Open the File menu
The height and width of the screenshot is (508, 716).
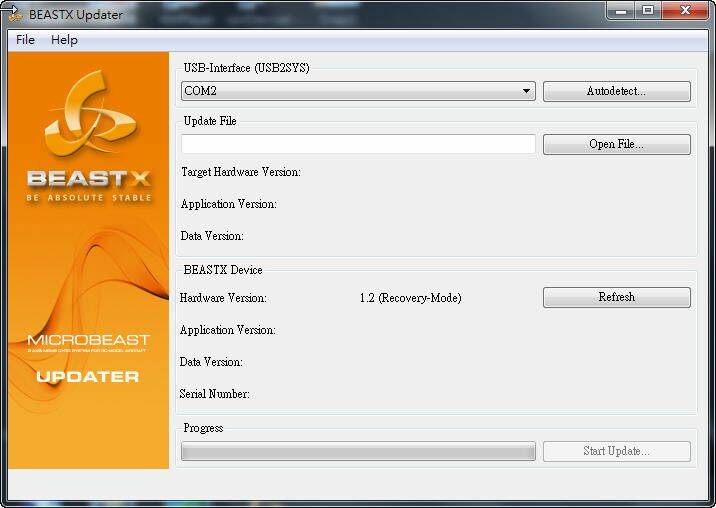[x=25, y=40]
